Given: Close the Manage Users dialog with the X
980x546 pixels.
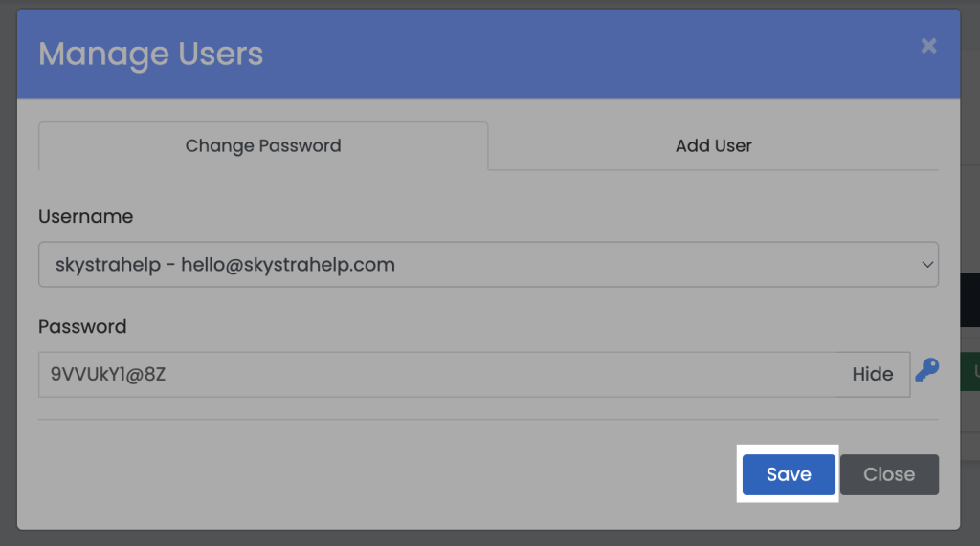Looking at the screenshot, I should point(928,46).
